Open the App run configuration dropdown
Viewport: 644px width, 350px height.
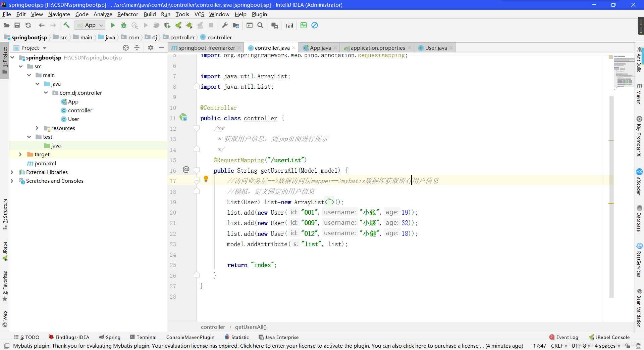click(90, 25)
